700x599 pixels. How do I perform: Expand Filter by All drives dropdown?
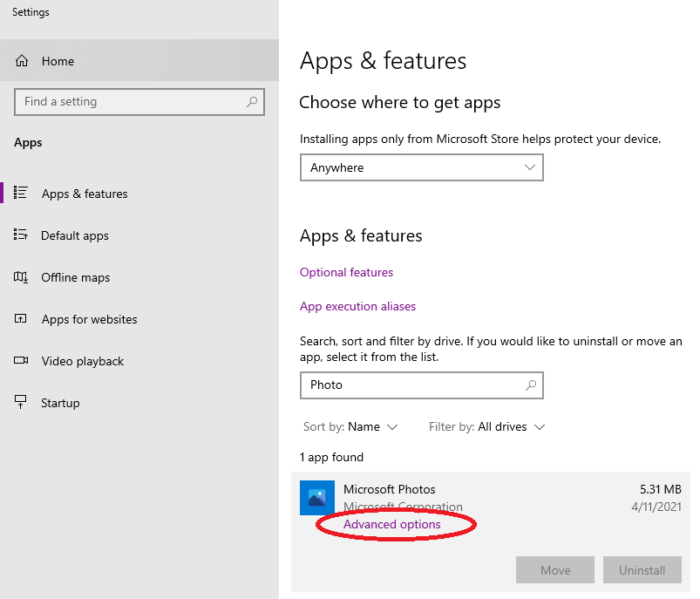(487, 427)
